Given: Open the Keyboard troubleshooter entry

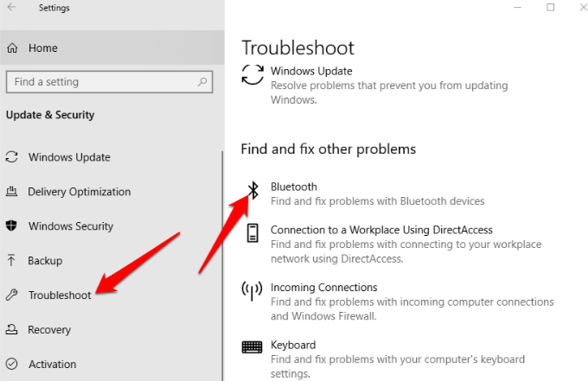Looking at the screenshot, I should pos(292,345).
